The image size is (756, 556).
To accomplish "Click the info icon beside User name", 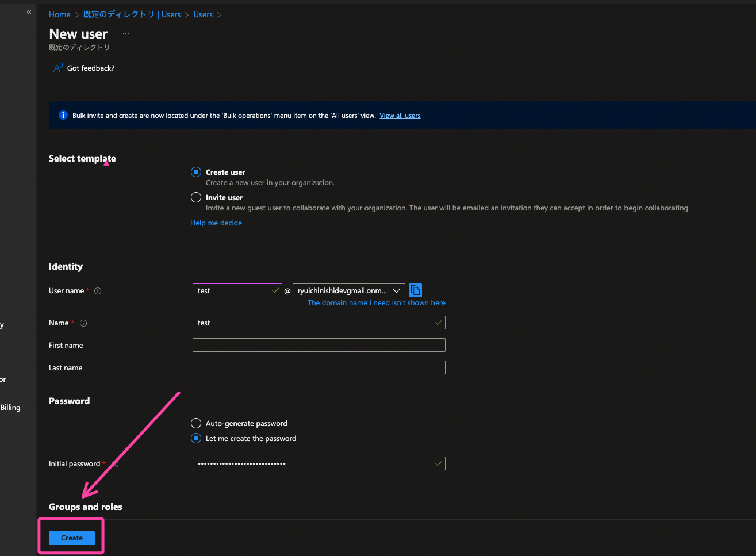I will (x=98, y=291).
